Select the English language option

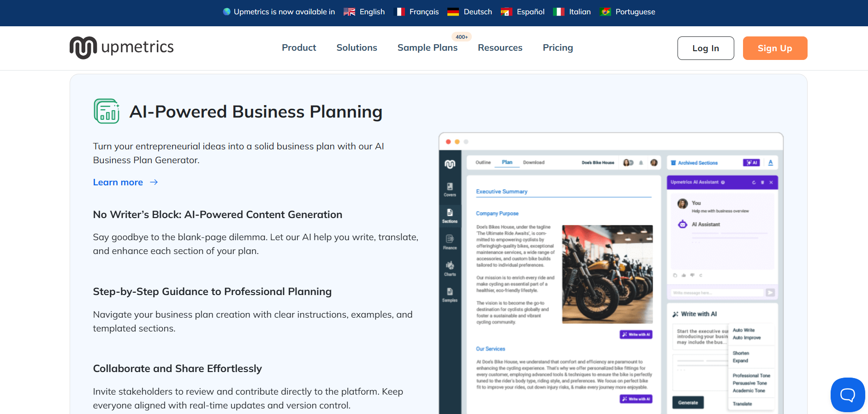click(364, 12)
